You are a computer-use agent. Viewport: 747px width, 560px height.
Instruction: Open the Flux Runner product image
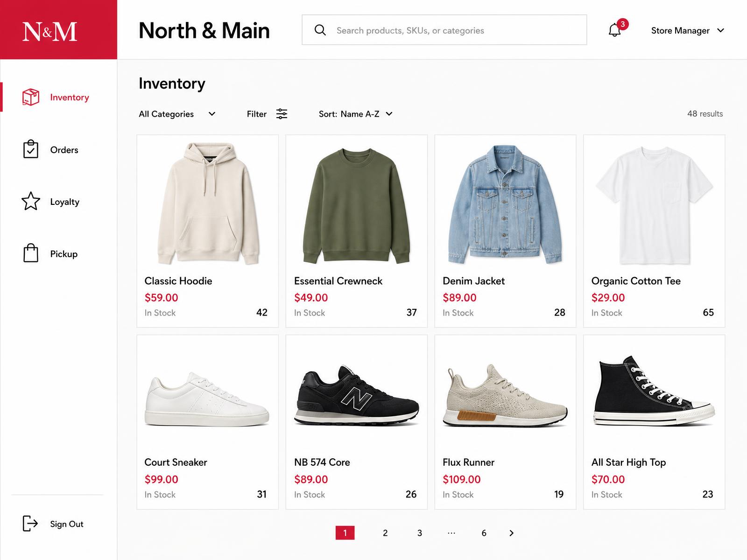pos(505,396)
